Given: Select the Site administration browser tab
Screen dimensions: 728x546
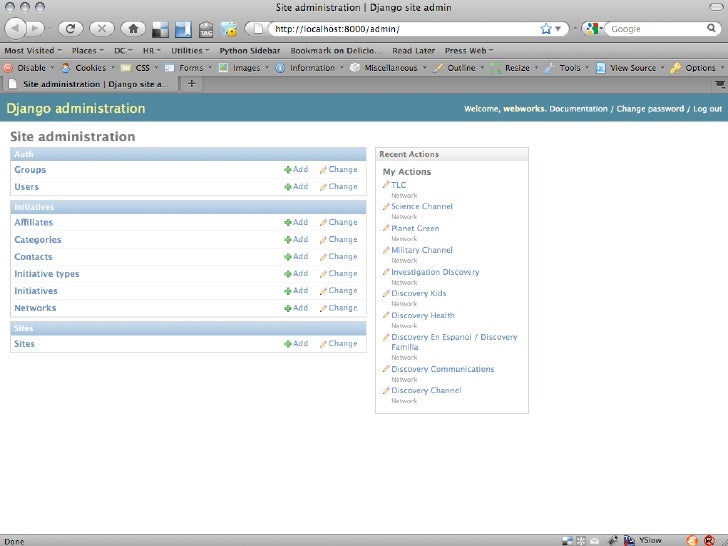Looking at the screenshot, I should (x=91, y=84).
